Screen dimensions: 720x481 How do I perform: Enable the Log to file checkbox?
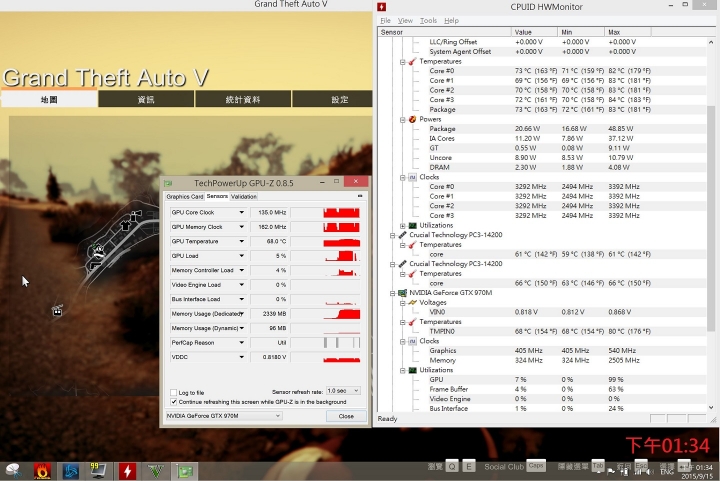(x=174, y=392)
